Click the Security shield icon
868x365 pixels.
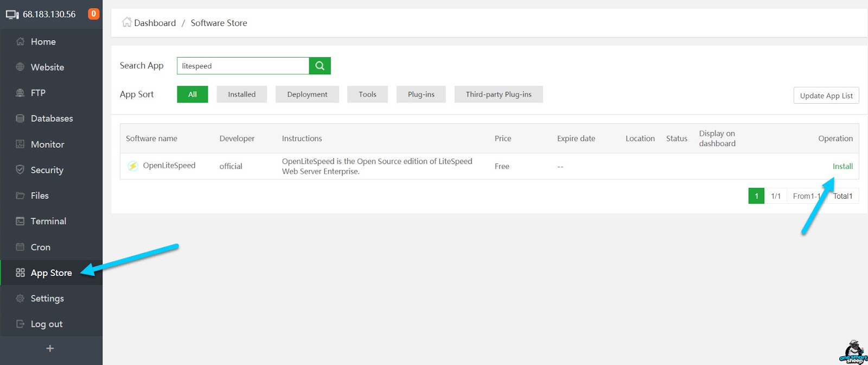click(20, 170)
